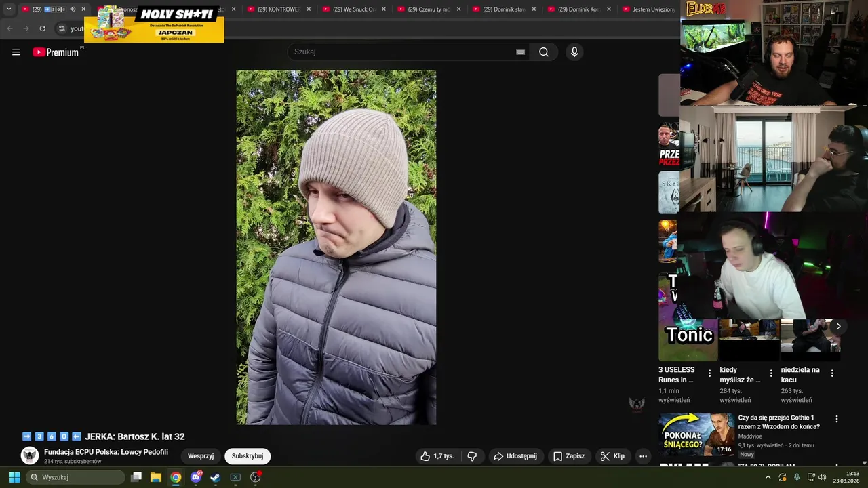Open Fundacja ECPU Polska channel avatar

point(30,455)
